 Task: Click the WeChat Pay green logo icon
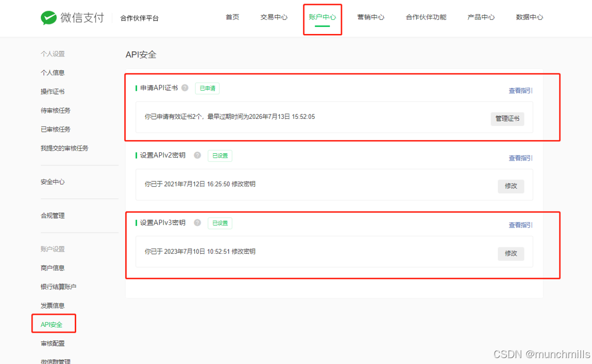(x=48, y=17)
